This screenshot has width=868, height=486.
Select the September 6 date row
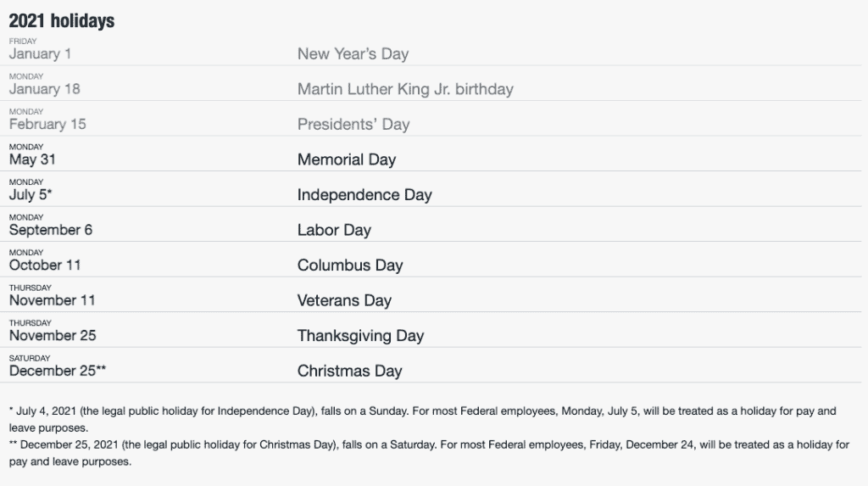pos(50,230)
